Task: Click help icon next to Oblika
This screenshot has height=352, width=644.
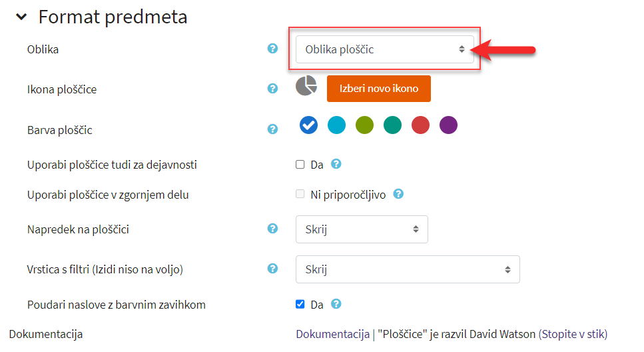Action: click(272, 49)
